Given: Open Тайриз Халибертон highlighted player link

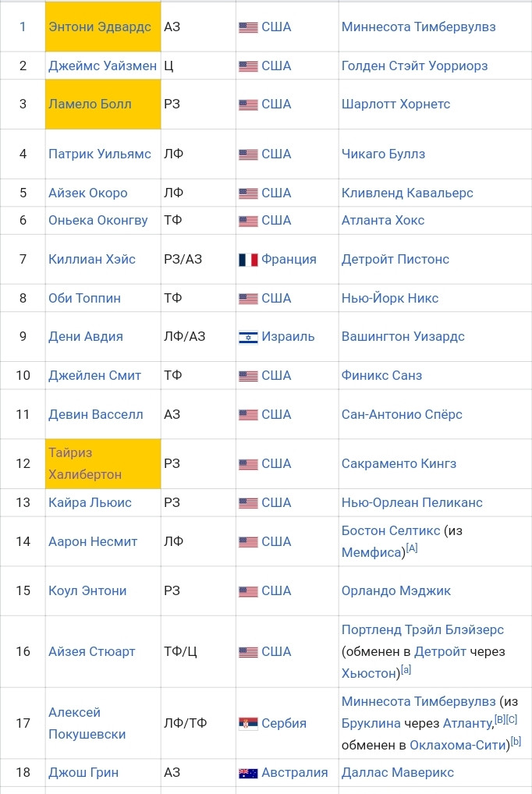Looking at the screenshot, I should 85,463.
